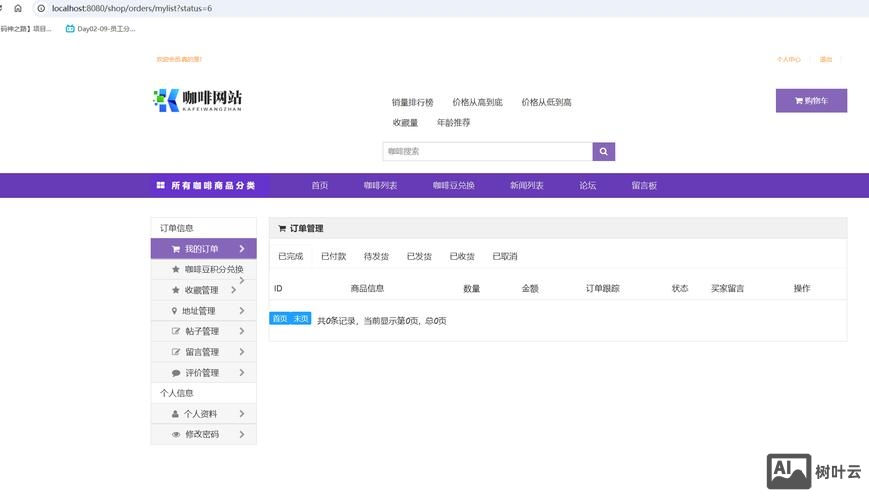The width and height of the screenshot is (869, 500).
Task: Open 首页 in the purple nav bar
Action: coord(319,185)
